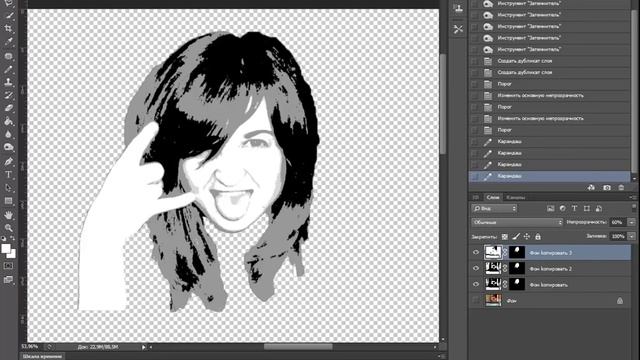
Task: Select the Type tool in toolbox
Action: pos(8,175)
